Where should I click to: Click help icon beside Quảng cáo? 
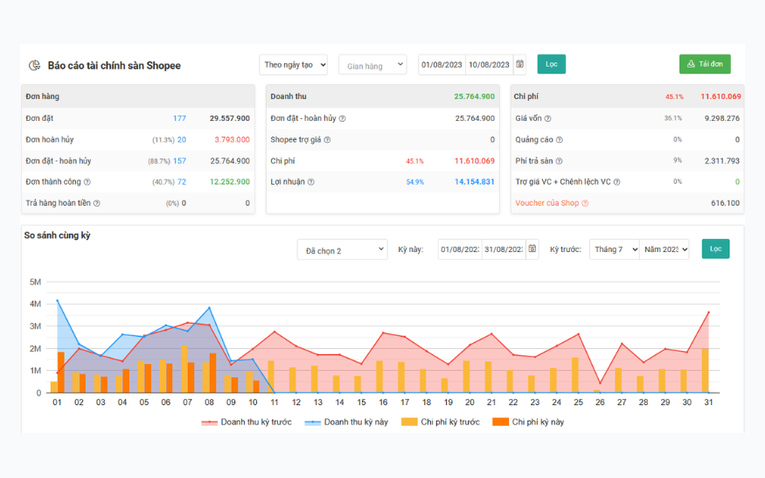coord(560,140)
